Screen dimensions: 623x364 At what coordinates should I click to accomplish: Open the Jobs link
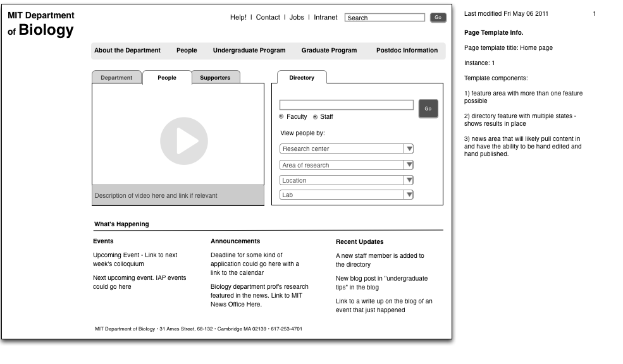(x=297, y=17)
